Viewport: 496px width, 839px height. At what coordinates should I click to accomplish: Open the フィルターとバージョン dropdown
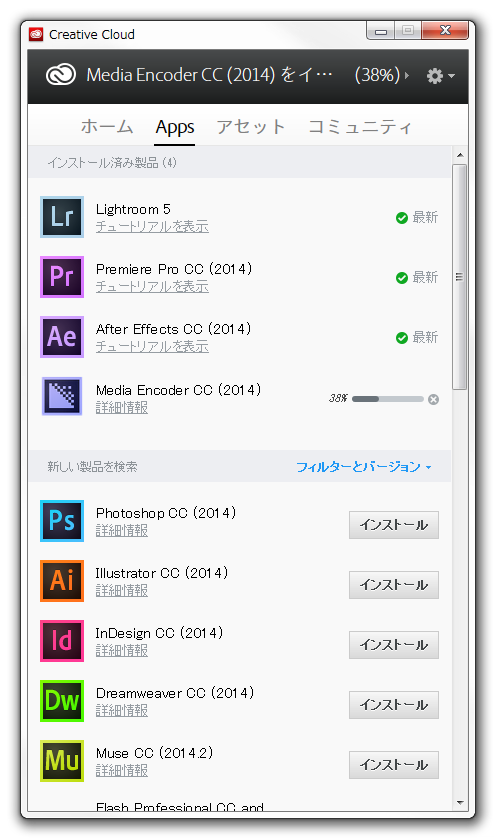(x=364, y=467)
